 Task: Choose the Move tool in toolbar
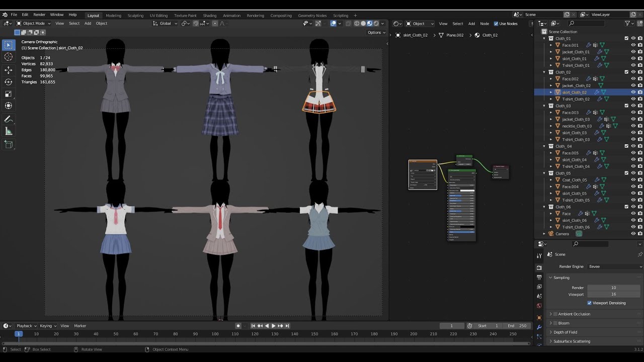point(8,70)
